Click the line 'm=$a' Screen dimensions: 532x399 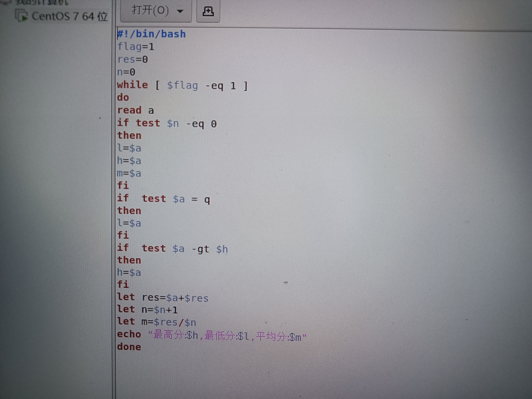pos(129,173)
